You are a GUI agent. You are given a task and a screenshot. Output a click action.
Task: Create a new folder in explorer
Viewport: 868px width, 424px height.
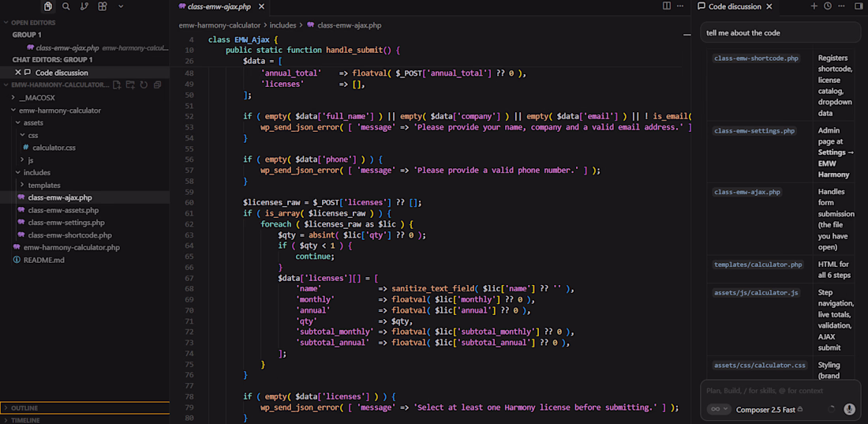pyautogui.click(x=130, y=84)
